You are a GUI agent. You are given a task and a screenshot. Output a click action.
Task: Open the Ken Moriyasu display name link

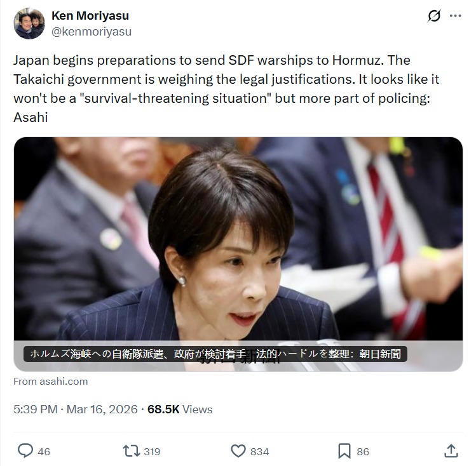point(90,16)
